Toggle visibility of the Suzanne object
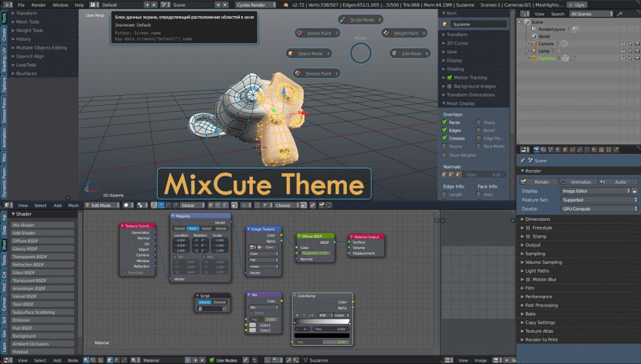 tap(623, 58)
